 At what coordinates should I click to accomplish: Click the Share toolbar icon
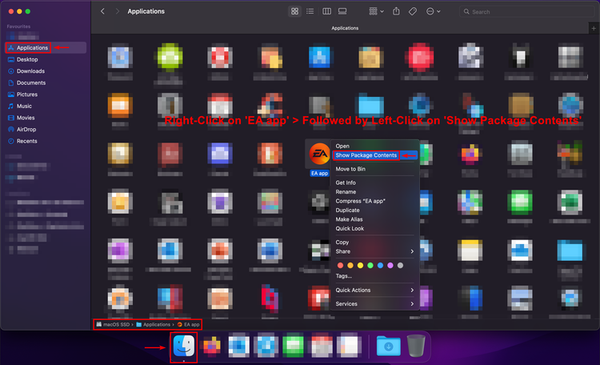[396, 11]
